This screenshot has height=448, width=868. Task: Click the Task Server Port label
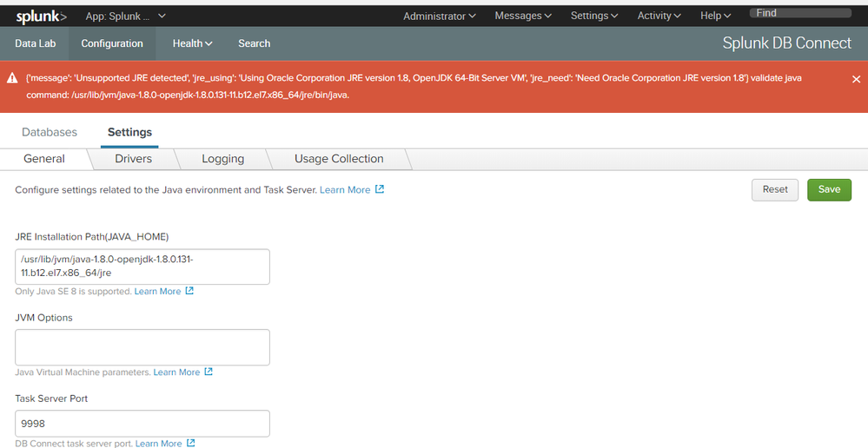click(x=51, y=399)
